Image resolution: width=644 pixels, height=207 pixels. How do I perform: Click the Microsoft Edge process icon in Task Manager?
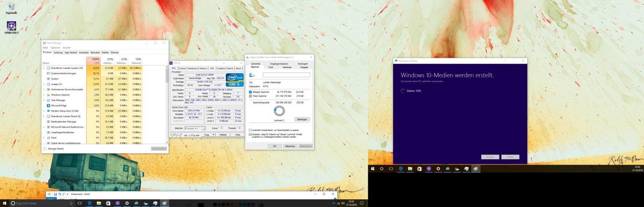[49, 106]
